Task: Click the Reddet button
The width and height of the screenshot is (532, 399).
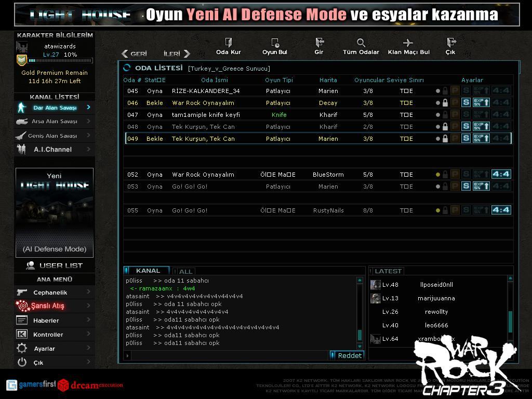Action: click(x=347, y=355)
